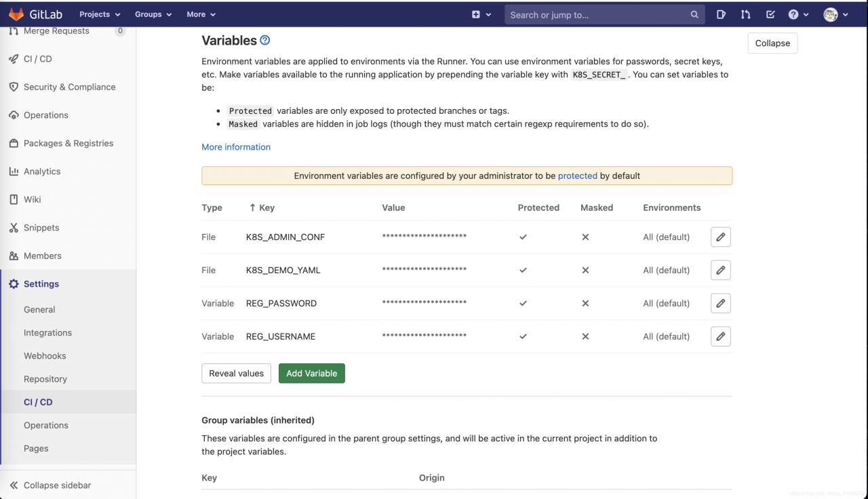Open the Groups menu
Viewport: 868px width, 499px height.
[x=153, y=14]
